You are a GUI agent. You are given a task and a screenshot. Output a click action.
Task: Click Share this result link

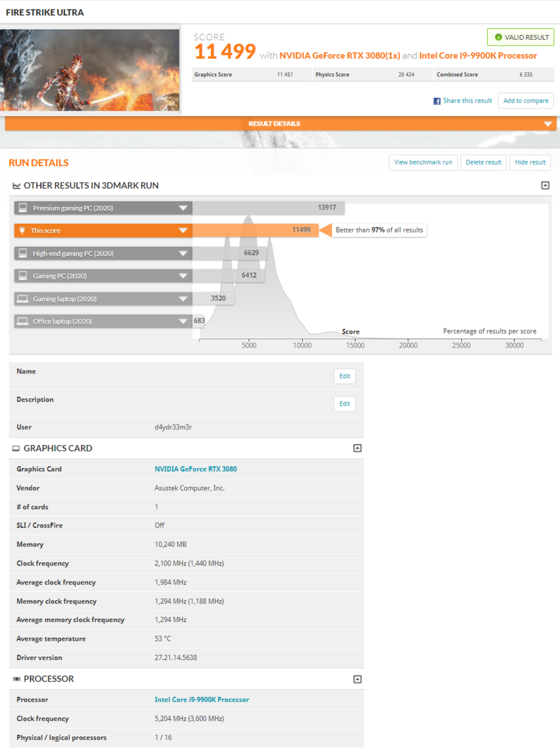467,101
